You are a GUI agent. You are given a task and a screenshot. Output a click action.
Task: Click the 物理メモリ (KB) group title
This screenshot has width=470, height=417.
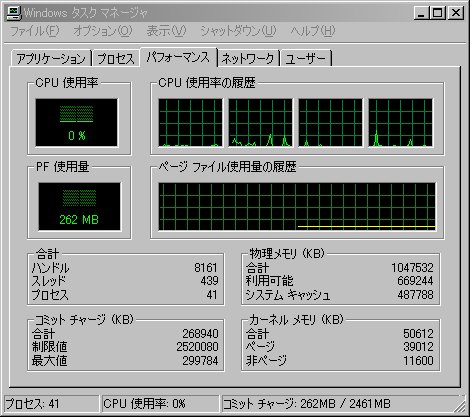tap(287, 254)
